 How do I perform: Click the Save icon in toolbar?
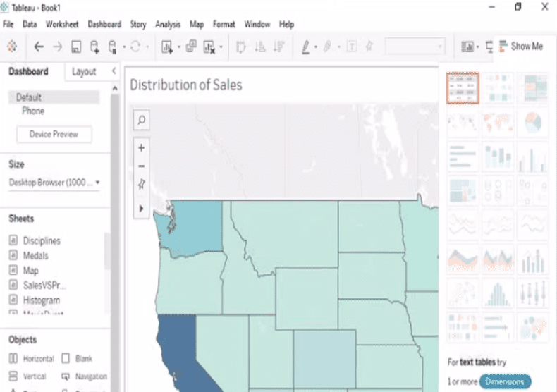pos(76,47)
